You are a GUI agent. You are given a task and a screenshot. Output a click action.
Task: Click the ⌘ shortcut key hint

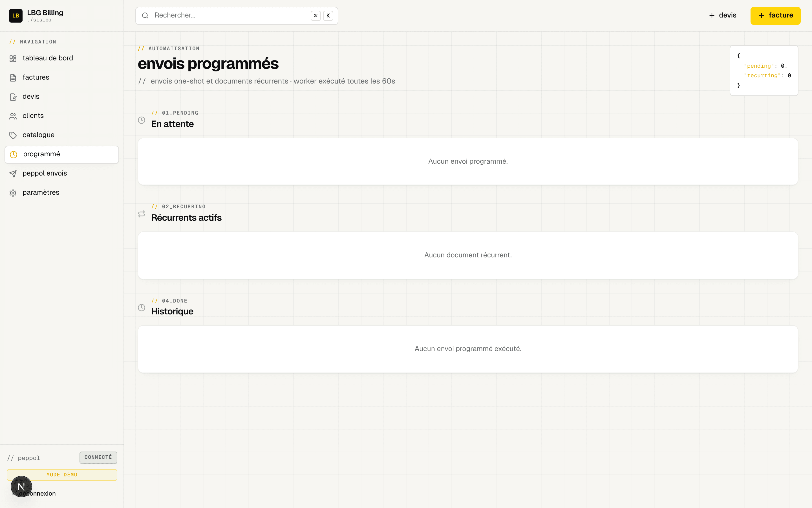(x=315, y=16)
